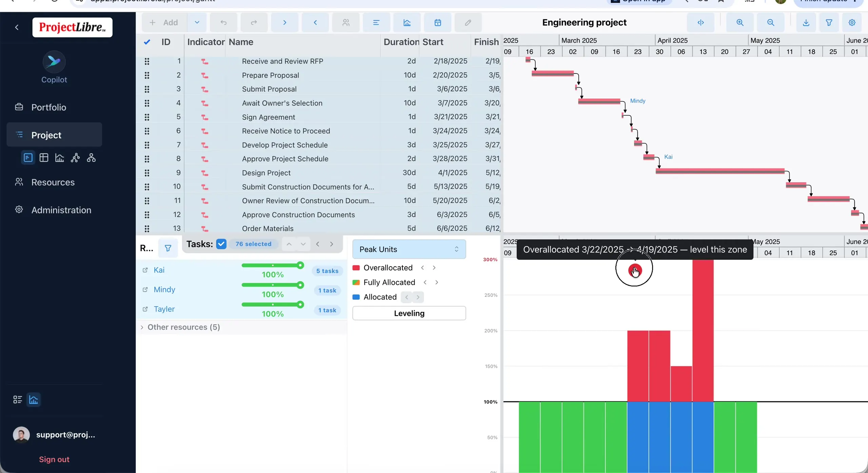This screenshot has height=473, width=868.
Task: Open the filter funnel in top toolbar
Action: pyautogui.click(x=829, y=22)
